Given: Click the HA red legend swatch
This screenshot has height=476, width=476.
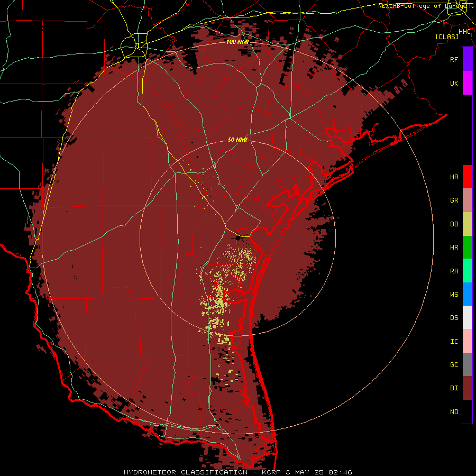Looking at the screenshot, I should 467,177.
